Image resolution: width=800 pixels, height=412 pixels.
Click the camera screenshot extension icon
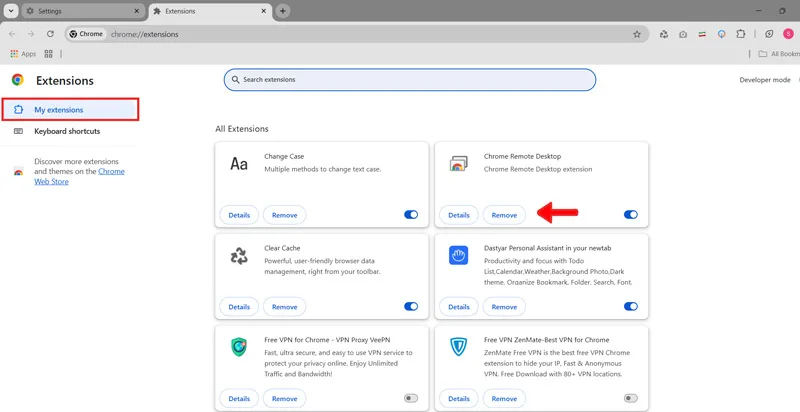pyautogui.click(x=683, y=34)
